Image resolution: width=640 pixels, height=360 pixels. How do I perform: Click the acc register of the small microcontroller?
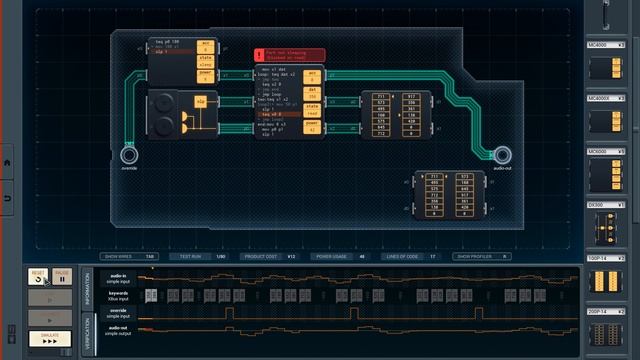click(x=205, y=47)
